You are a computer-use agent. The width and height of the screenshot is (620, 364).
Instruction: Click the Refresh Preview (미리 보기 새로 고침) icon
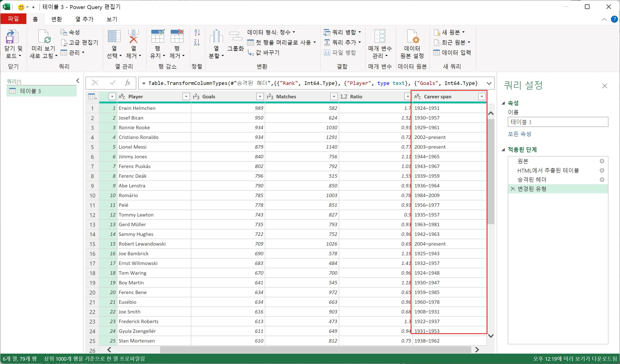[44, 37]
